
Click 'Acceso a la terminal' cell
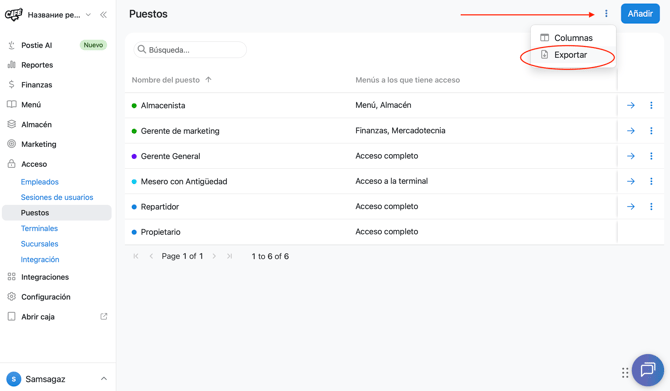pyautogui.click(x=392, y=181)
